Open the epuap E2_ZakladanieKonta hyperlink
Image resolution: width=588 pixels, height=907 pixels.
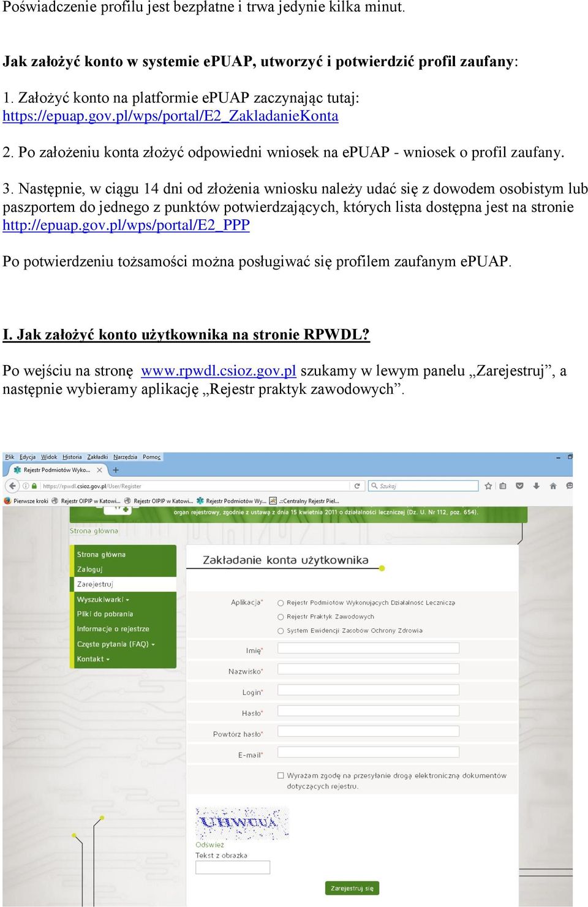[170, 116]
